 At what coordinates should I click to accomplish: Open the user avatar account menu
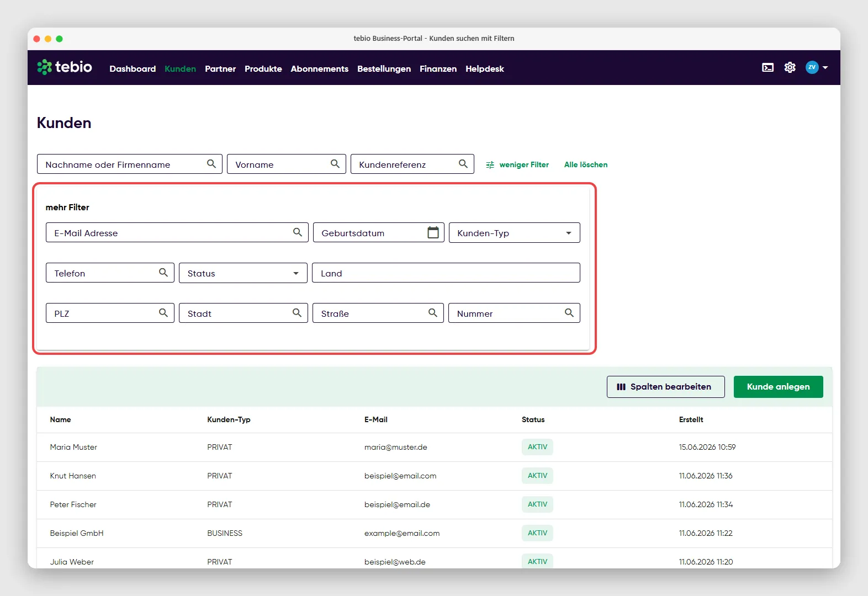click(x=817, y=67)
